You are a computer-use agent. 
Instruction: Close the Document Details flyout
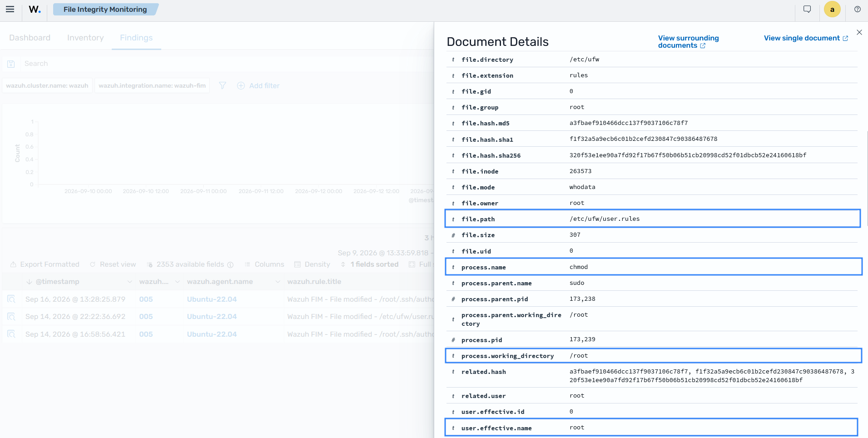click(x=859, y=32)
